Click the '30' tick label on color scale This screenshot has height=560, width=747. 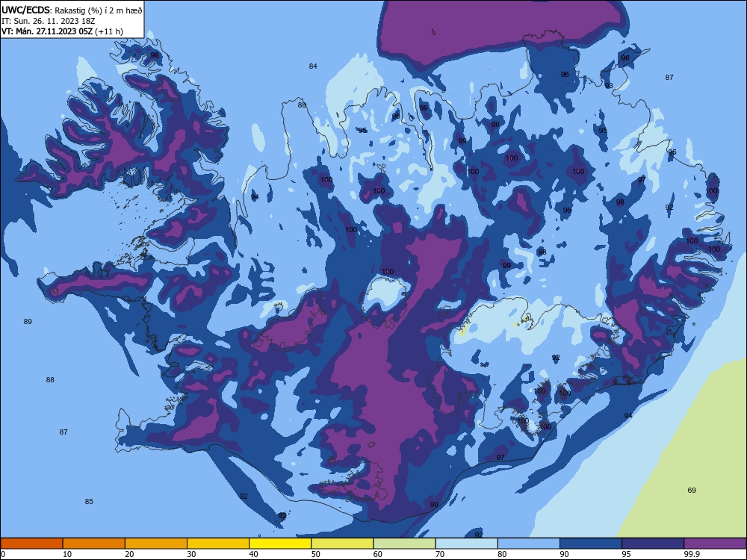coord(191,554)
